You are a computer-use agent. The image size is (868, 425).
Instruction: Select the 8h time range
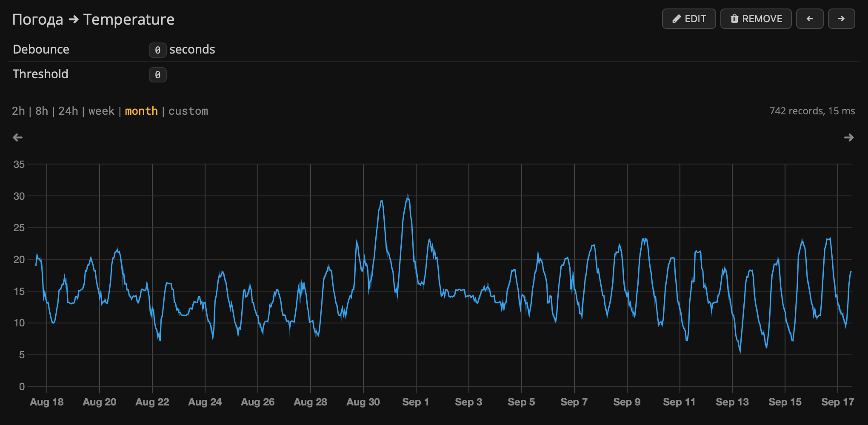click(x=42, y=111)
